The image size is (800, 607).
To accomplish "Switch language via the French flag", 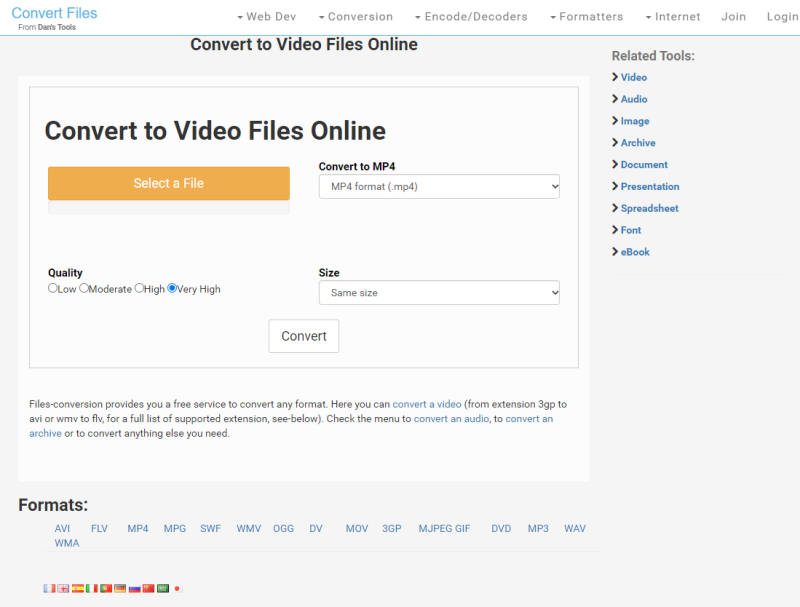I will (49, 588).
